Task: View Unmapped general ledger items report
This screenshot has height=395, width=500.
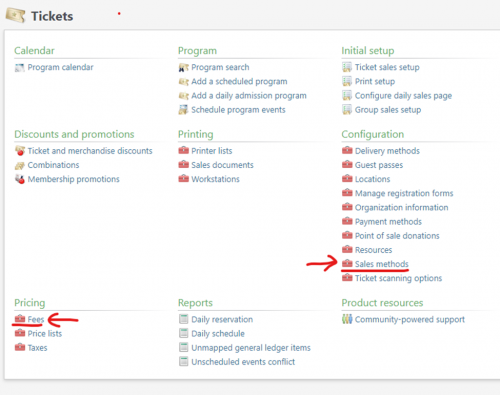Action: [x=251, y=348]
